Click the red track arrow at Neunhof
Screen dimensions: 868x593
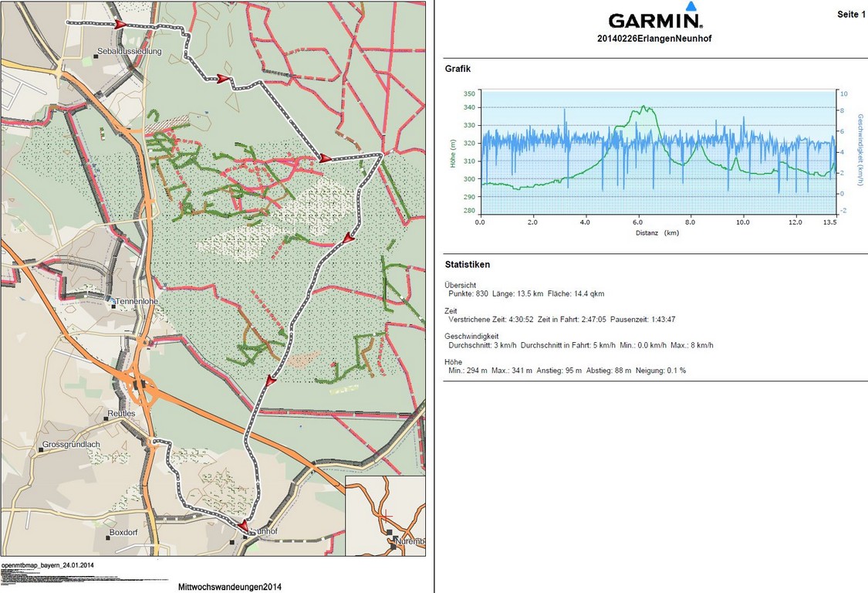[x=244, y=527]
